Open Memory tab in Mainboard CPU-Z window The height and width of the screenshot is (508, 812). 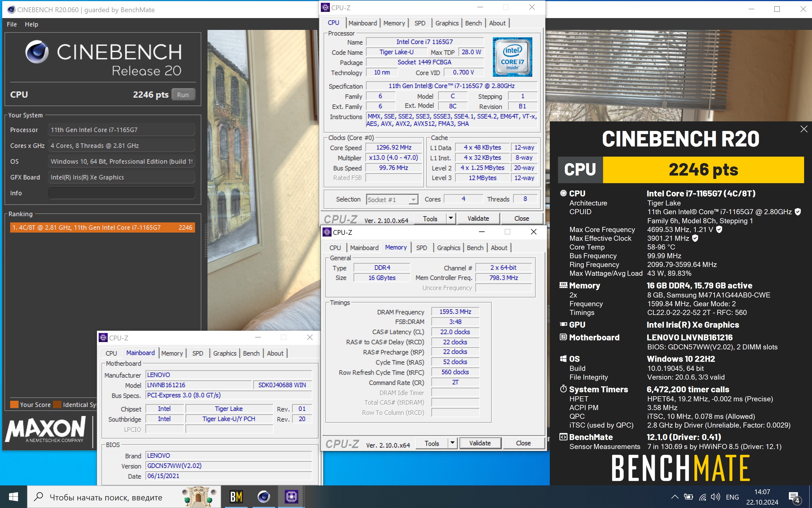172,353
